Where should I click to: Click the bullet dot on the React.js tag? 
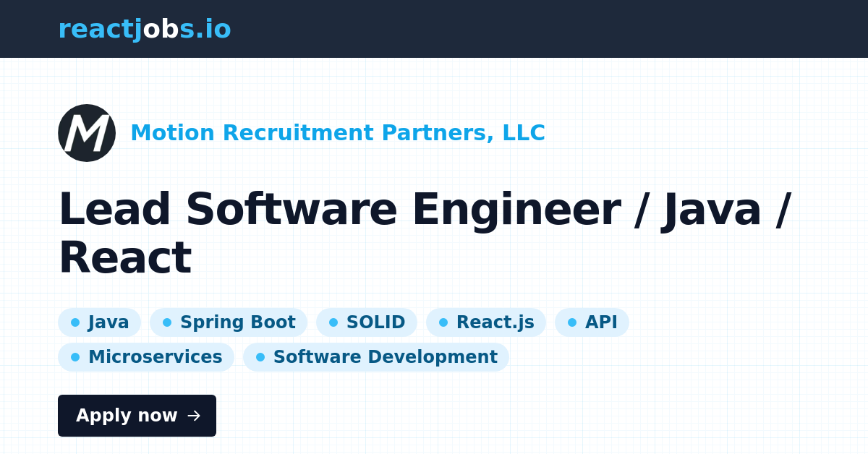444,322
